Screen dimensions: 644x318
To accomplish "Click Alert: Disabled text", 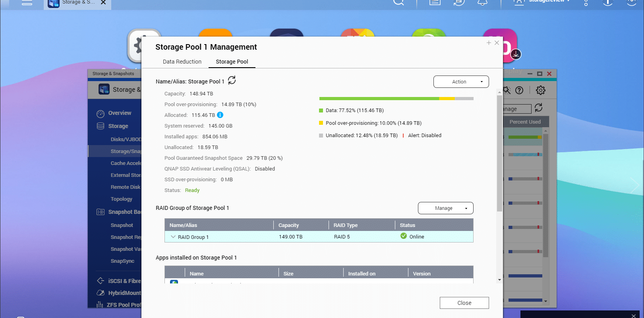I will tap(425, 136).
